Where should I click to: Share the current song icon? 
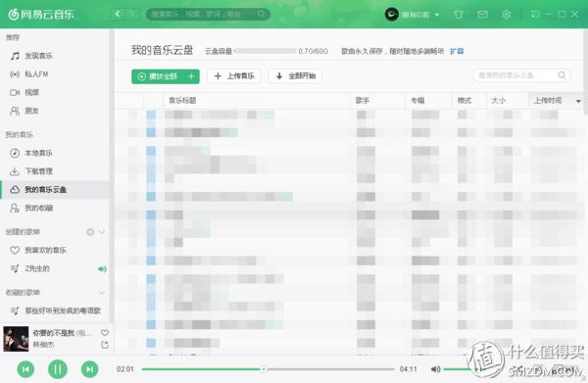105,345
